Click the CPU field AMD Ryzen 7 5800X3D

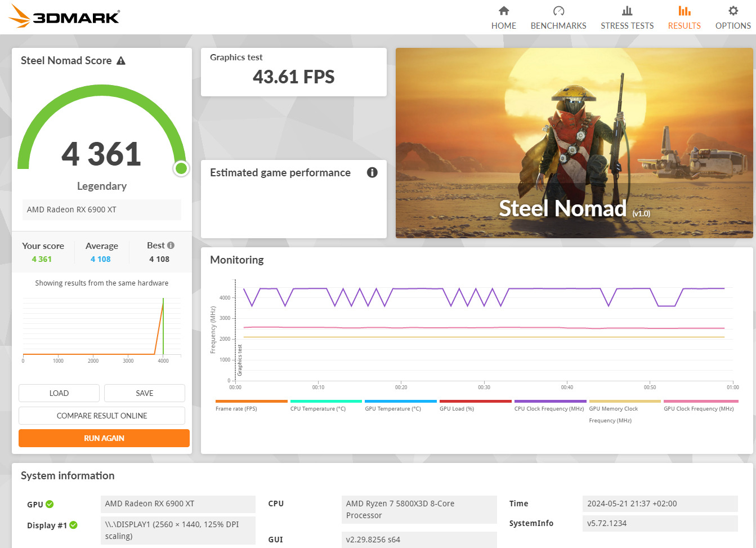419,510
